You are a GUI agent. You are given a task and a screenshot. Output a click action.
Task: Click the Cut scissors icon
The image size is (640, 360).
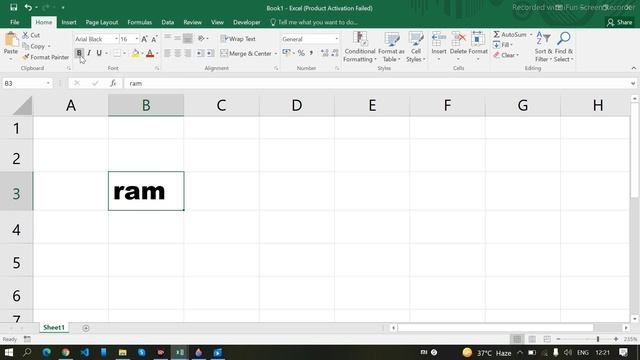[x=26, y=36]
